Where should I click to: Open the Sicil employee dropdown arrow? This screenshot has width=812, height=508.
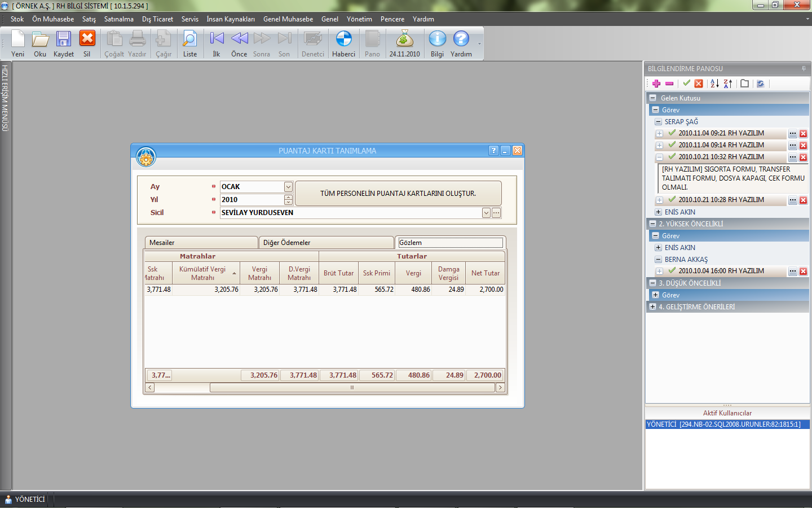pyautogui.click(x=486, y=213)
